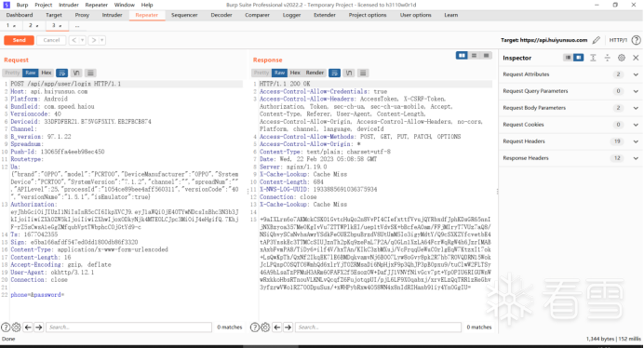Switch to the Decoder tab
The image size is (644, 348).
(x=221, y=15)
